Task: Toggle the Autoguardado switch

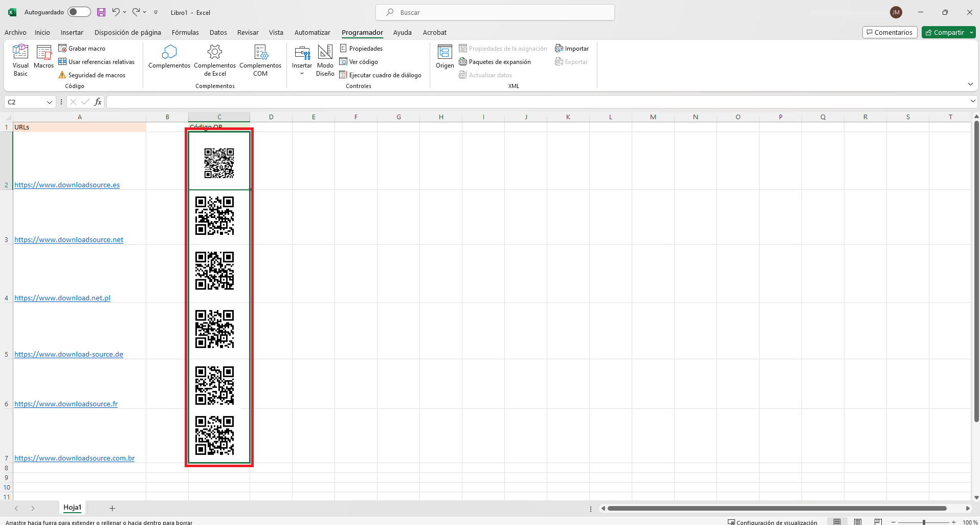Action: 79,12
